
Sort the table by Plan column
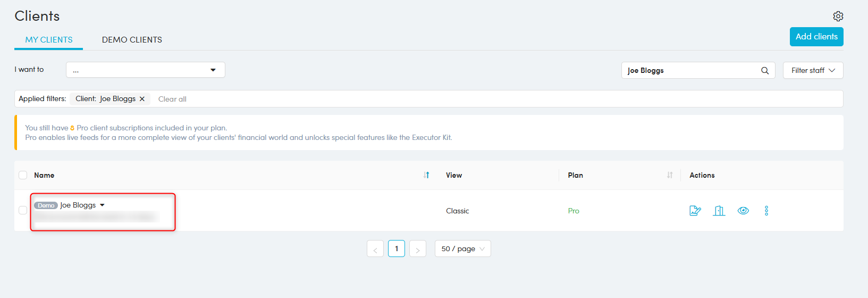click(670, 175)
